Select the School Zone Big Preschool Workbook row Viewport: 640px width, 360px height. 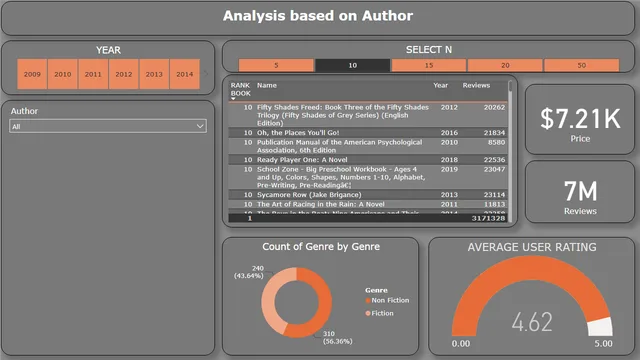tap(368, 177)
